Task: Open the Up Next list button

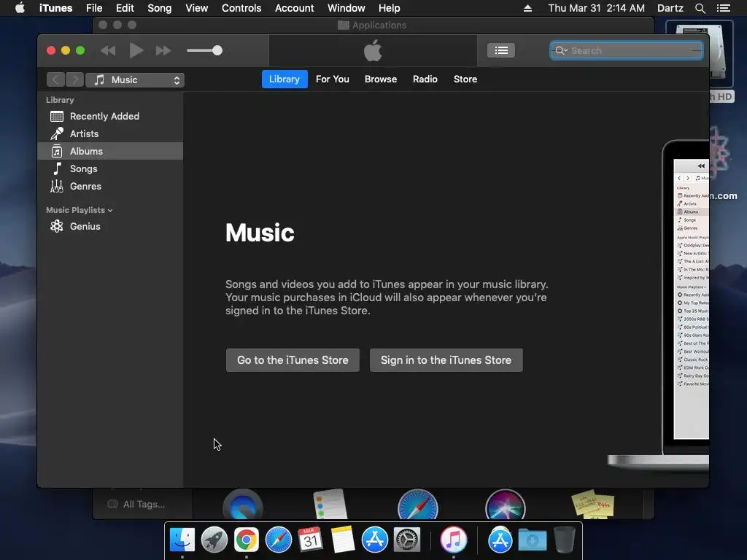Action: tap(500, 50)
